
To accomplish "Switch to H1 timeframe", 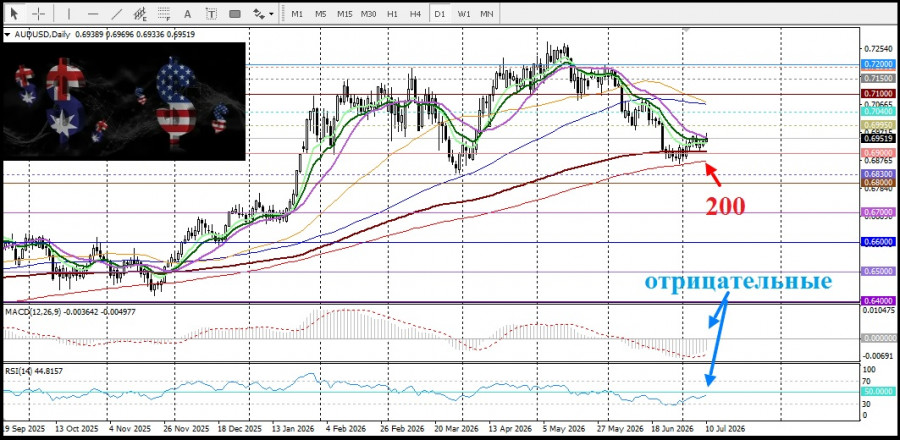I will point(393,13).
